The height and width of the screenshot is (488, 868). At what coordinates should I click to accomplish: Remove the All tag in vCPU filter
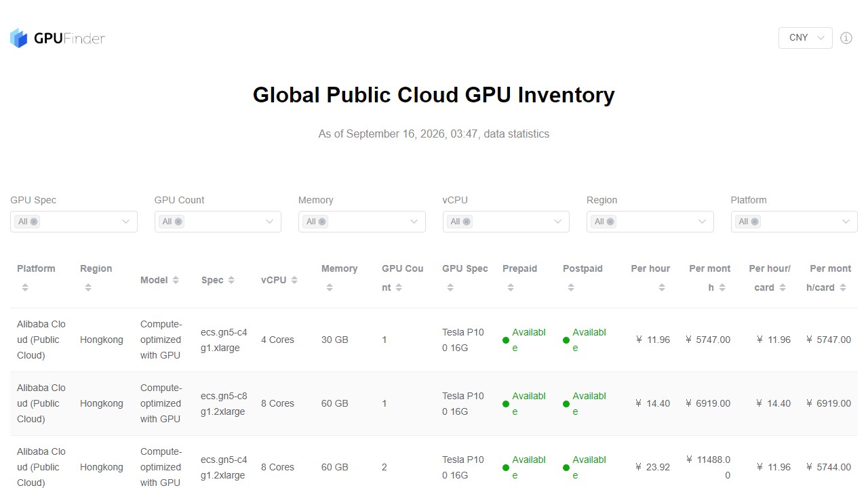(467, 222)
